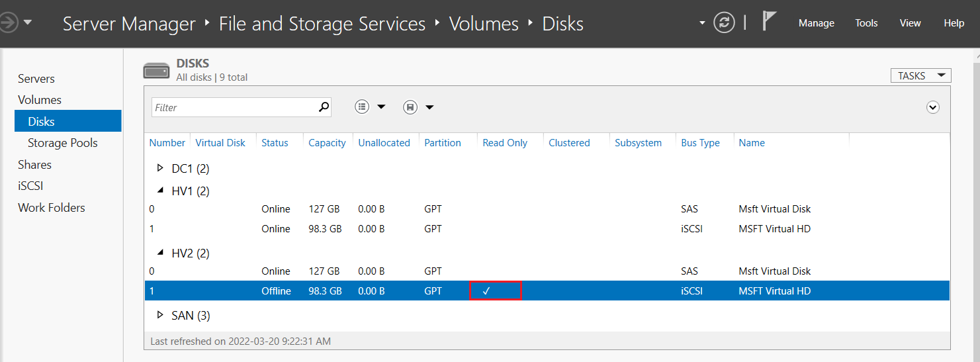Image resolution: width=980 pixels, height=362 pixels.
Task: Click the save query disk icon
Action: [x=410, y=107]
